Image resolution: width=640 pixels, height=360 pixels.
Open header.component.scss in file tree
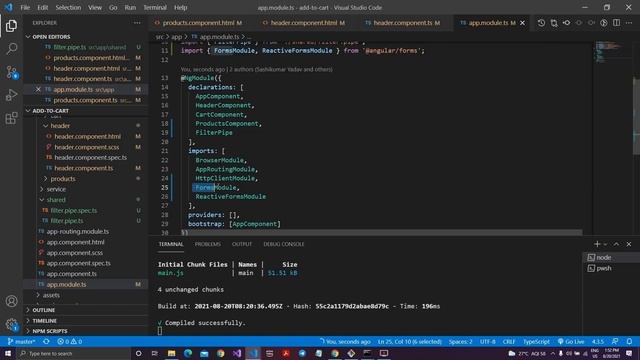tap(87, 147)
